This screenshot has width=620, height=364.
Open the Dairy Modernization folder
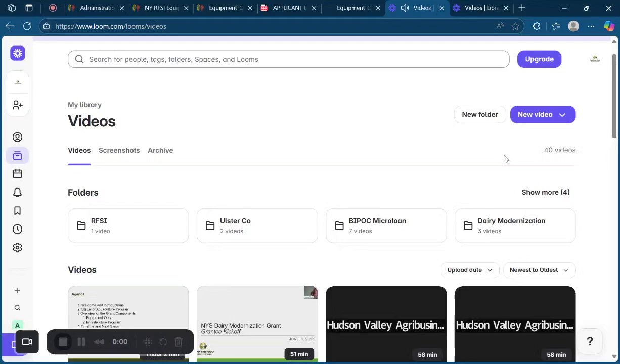515,226
